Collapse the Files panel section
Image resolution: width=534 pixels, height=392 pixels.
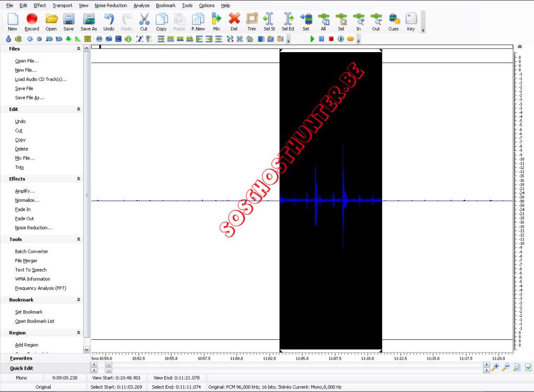79,48
